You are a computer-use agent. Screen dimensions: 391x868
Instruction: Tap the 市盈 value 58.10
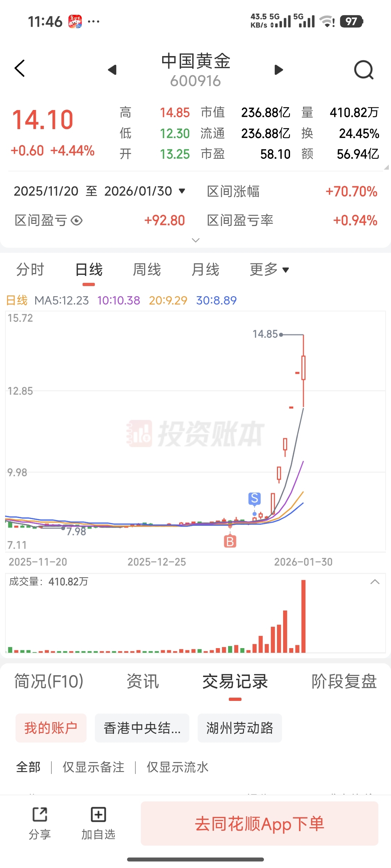click(276, 154)
